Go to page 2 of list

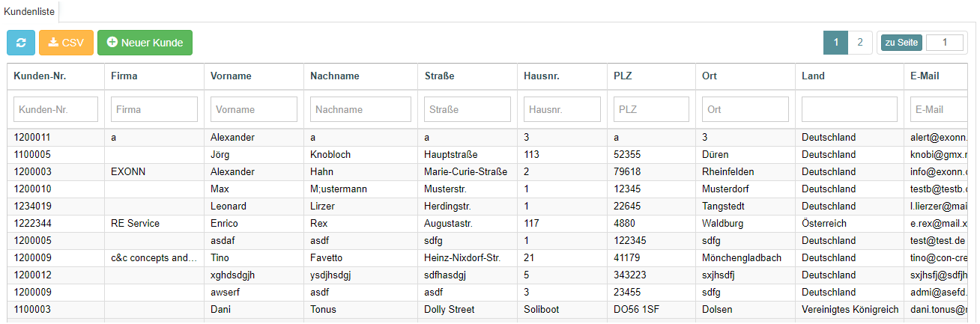pyautogui.click(x=859, y=43)
